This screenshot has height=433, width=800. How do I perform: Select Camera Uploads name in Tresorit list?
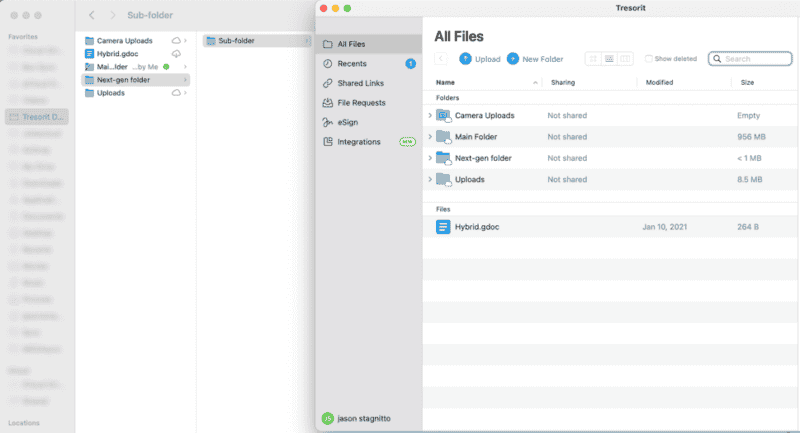(484, 115)
